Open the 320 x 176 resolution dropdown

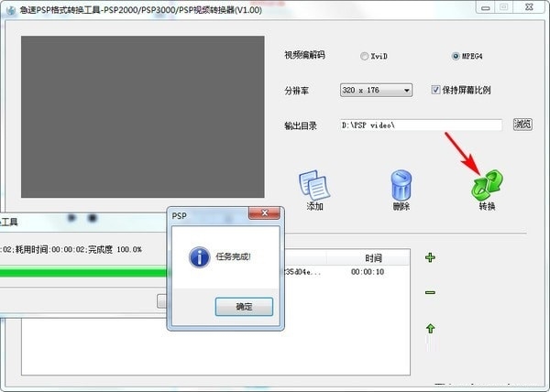(x=376, y=90)
